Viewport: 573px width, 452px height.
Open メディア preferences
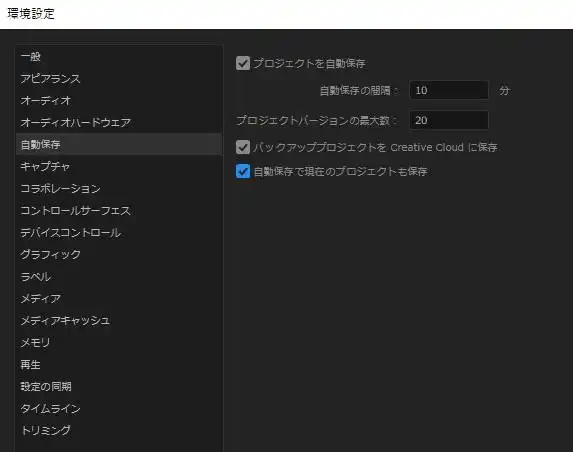tap(119, 299)
